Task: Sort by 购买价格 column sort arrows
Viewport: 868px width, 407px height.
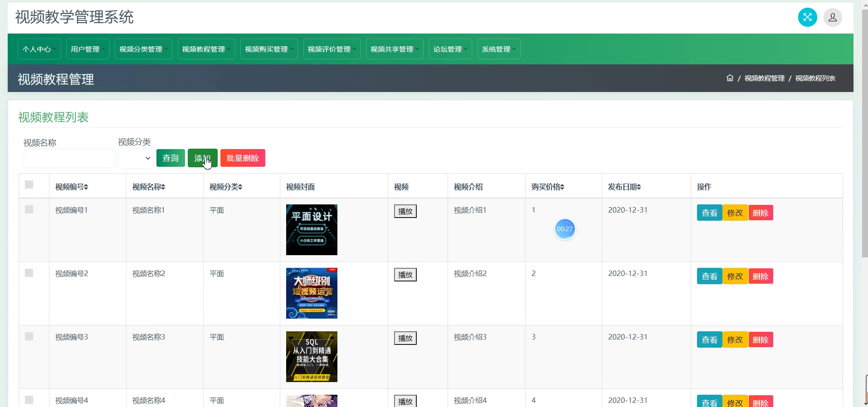Action: [x=562, y=187]
